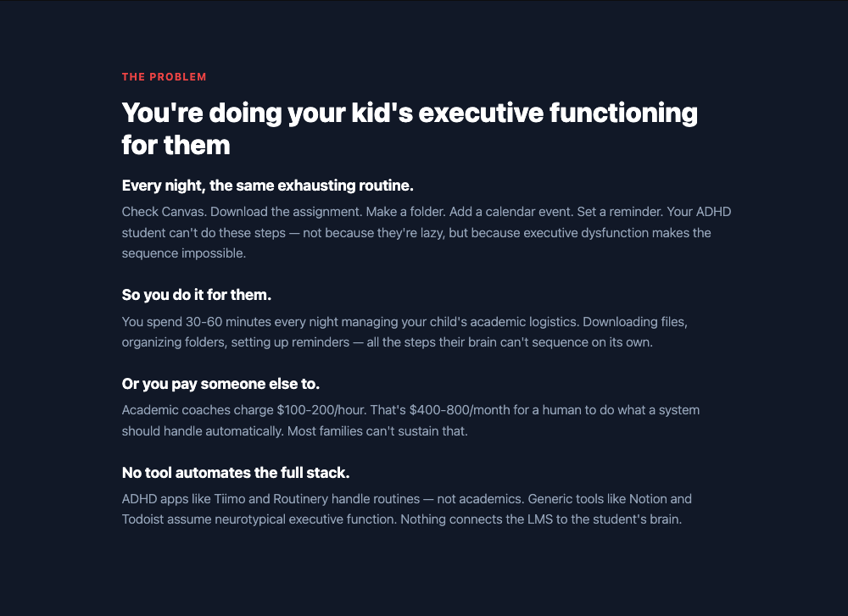Click the '$100-200/hour' price text

[321, 410]
